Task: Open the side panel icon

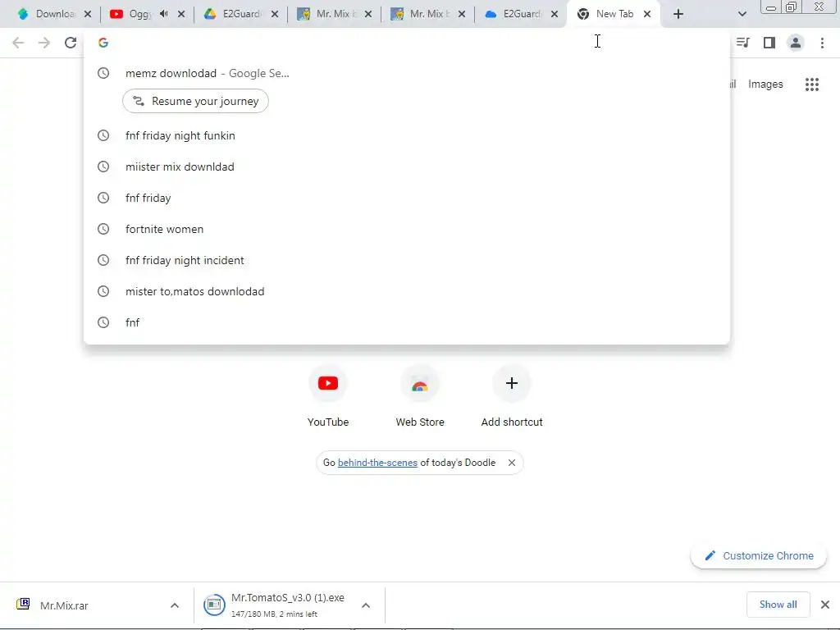Action: point(769,43)
